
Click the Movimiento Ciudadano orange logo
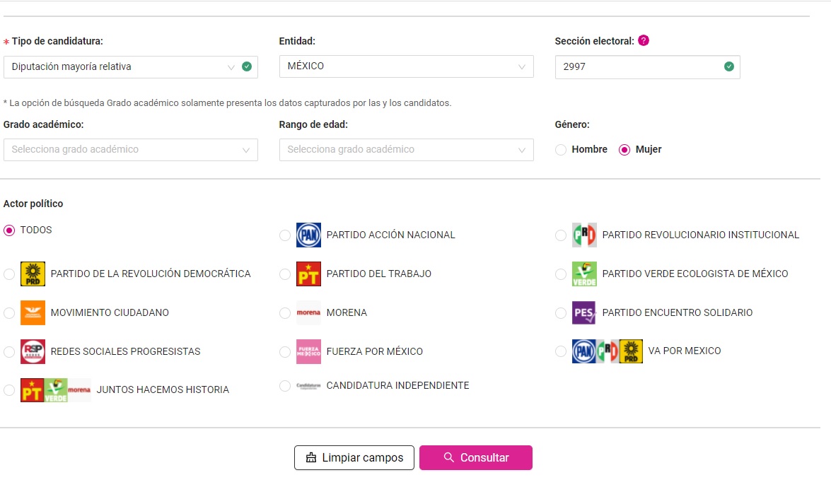33,312
